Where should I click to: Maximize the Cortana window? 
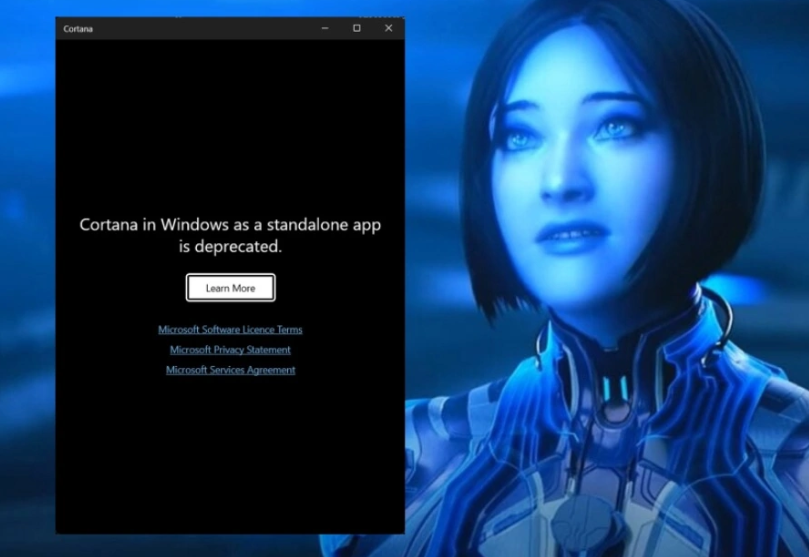[x=357, y=28]
